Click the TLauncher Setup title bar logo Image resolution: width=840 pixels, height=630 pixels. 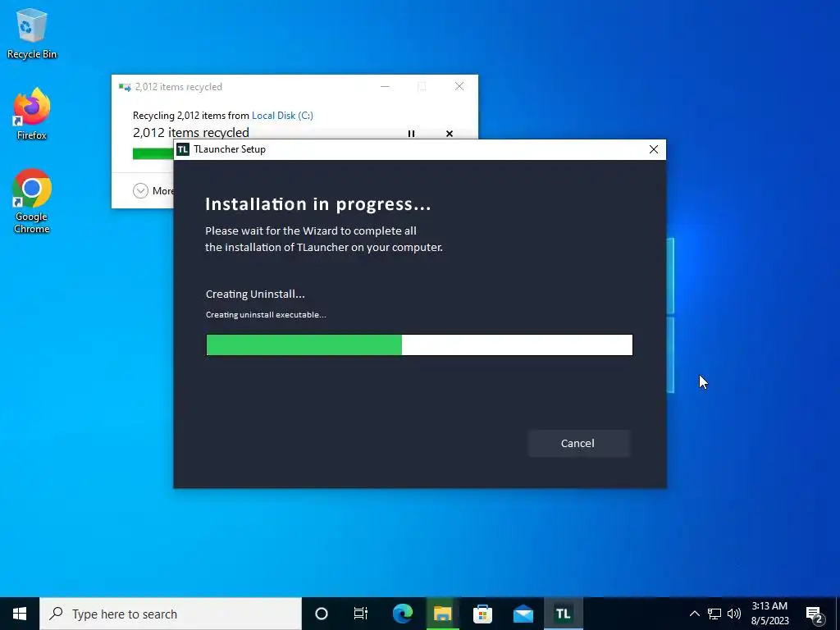point(183,149)
